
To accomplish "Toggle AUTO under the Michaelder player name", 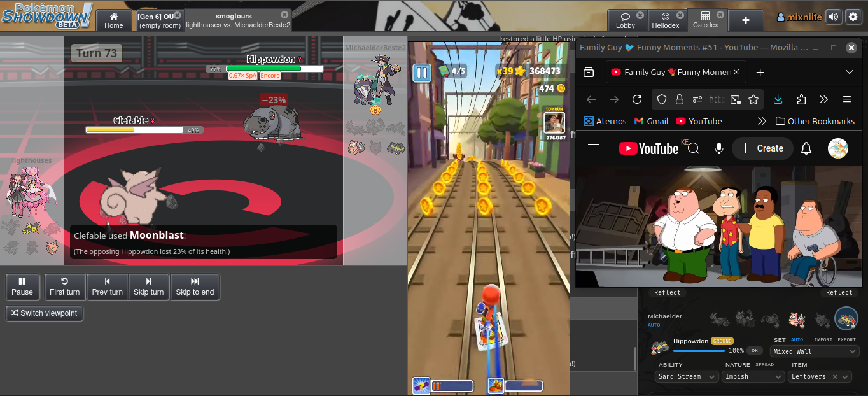I will click(654, 325).
